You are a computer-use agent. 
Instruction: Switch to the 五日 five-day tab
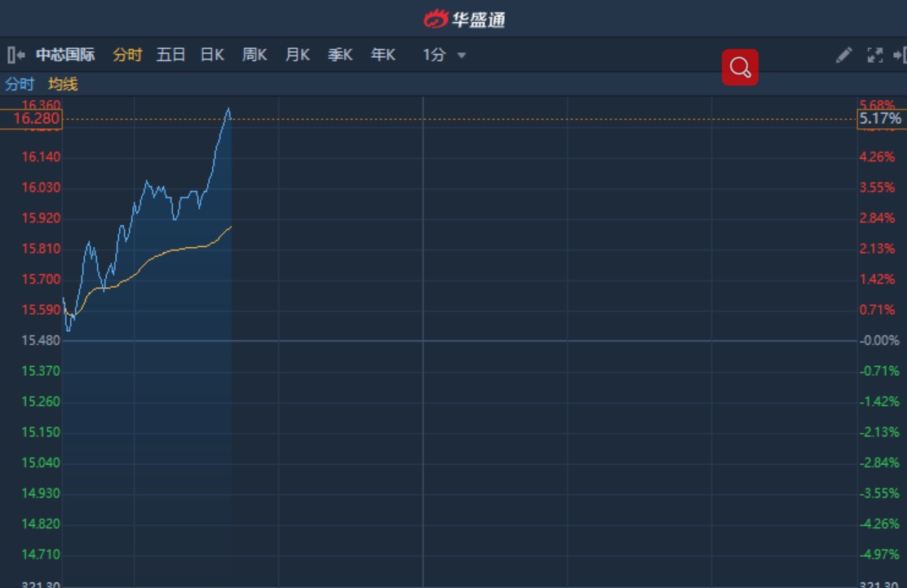[x=170, y=55]
